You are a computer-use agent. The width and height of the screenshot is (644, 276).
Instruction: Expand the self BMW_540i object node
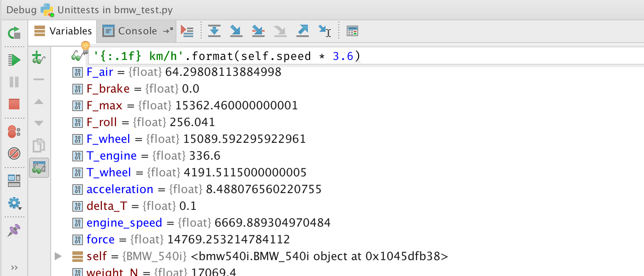pos(58,256)
